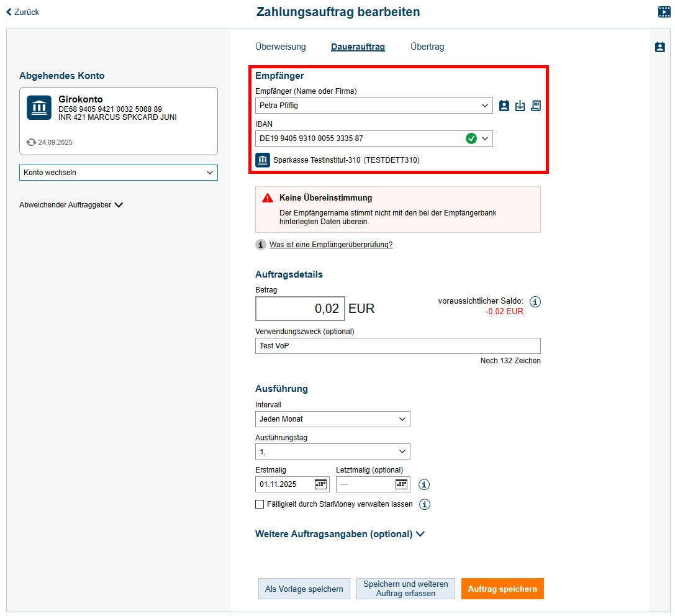Screen dimensions: 675x616
Task: Expand Abweichender Auftraggeber section
Action: [71, 205]
